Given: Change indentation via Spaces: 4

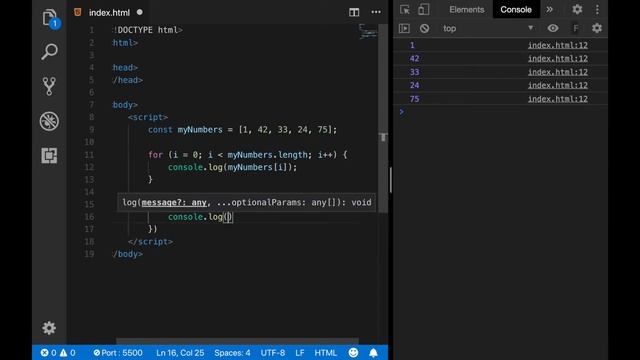Looking at the screenshot, I should coord(232,353).
